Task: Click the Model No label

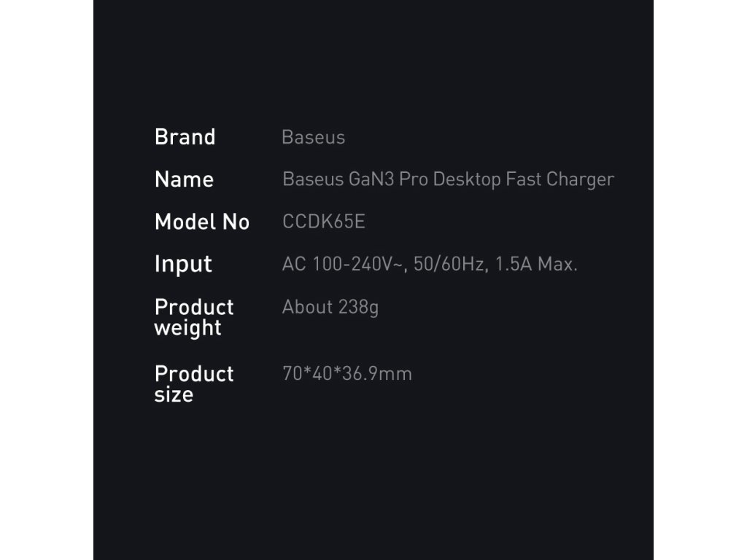Action: [x=201, y=222]
